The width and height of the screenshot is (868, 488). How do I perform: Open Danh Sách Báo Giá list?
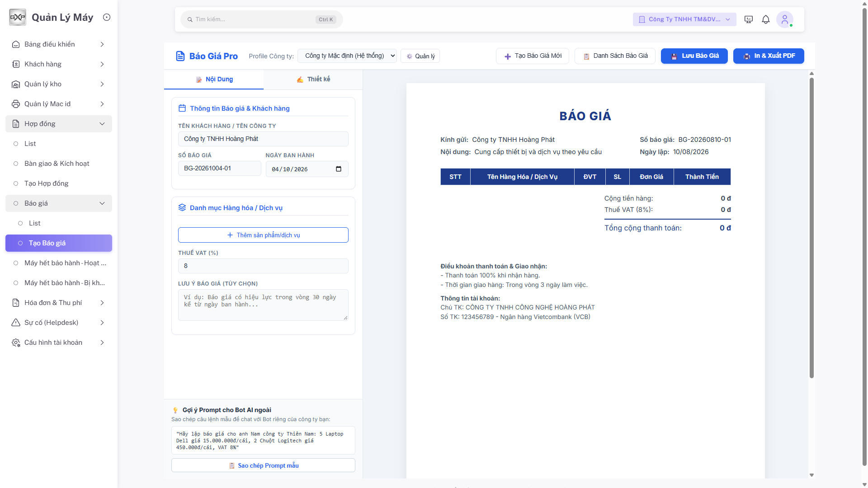[615, 56]
